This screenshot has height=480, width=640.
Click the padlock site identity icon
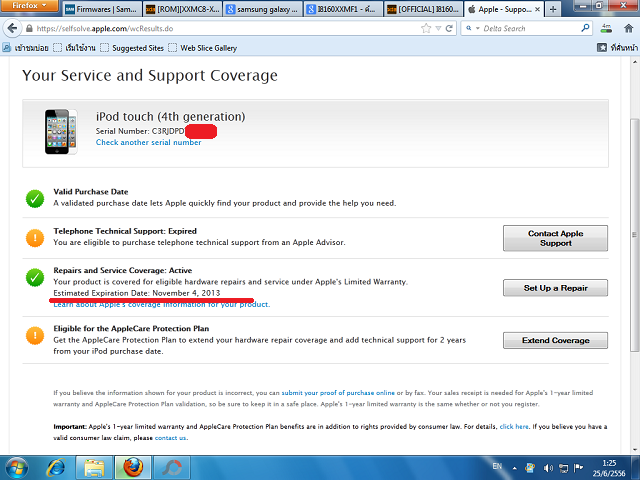(29, 29)
